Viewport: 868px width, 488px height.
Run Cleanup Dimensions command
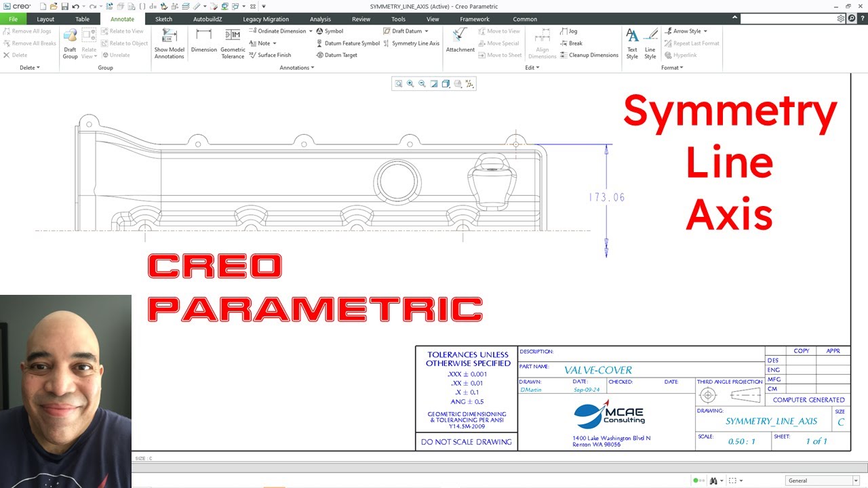[x=589, y=55]
